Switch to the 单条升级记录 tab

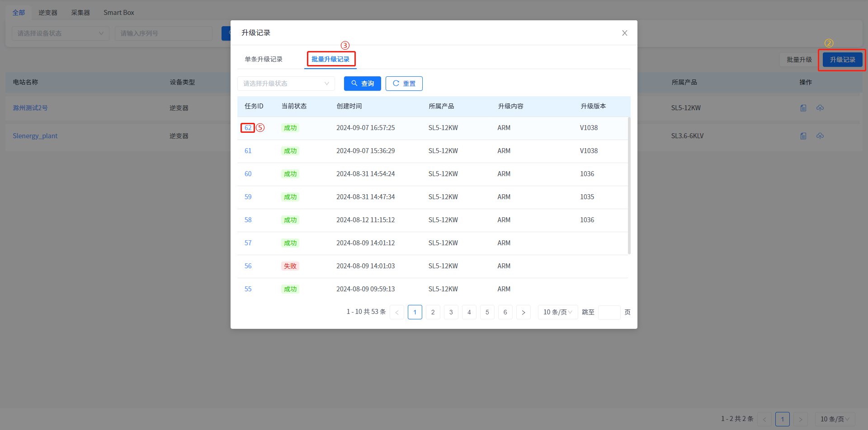click(x=264, y=59)
